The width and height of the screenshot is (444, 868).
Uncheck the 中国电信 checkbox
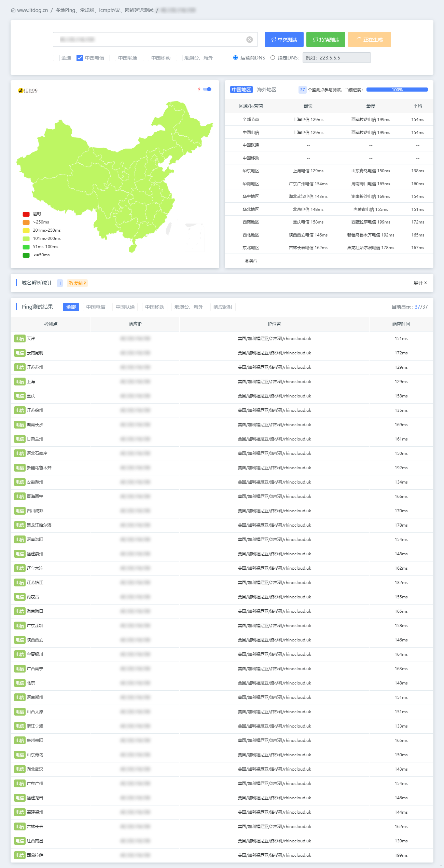point(80,58)
